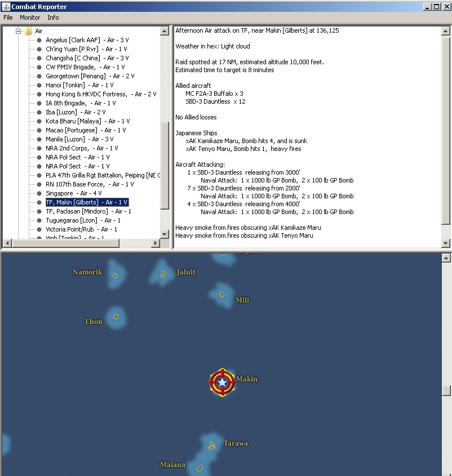
Task: Select Macao [Portugese] report
Action: tap(86, 130)
